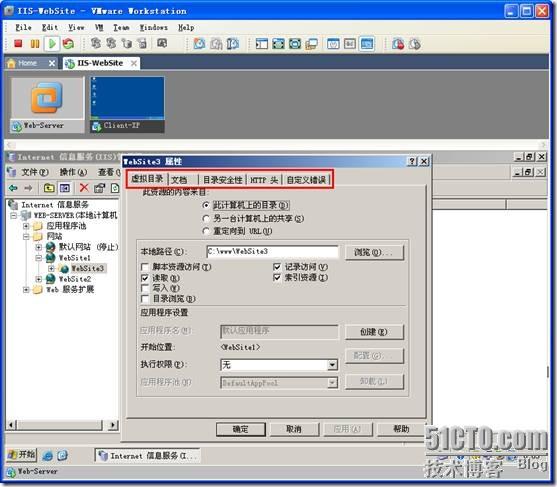Expand the default web site (默认网站) node
This screenshot has width=557, height=487.
tap(38, 247)
